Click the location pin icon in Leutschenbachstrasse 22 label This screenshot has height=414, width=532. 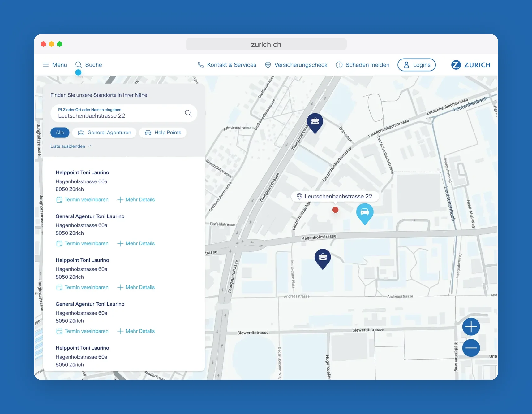click(x=299, y=196)
